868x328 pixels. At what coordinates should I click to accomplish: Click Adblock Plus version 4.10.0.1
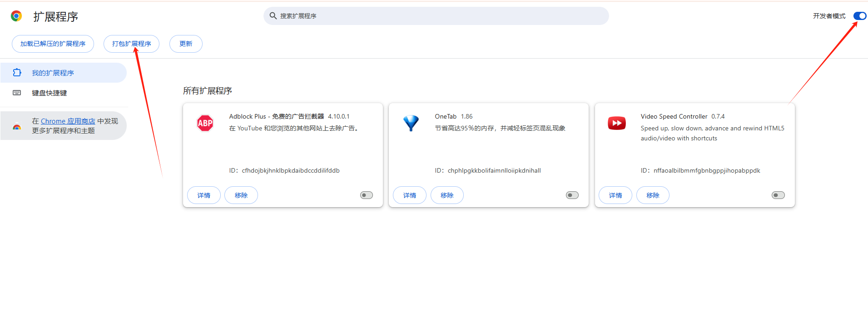pos(339,116)
